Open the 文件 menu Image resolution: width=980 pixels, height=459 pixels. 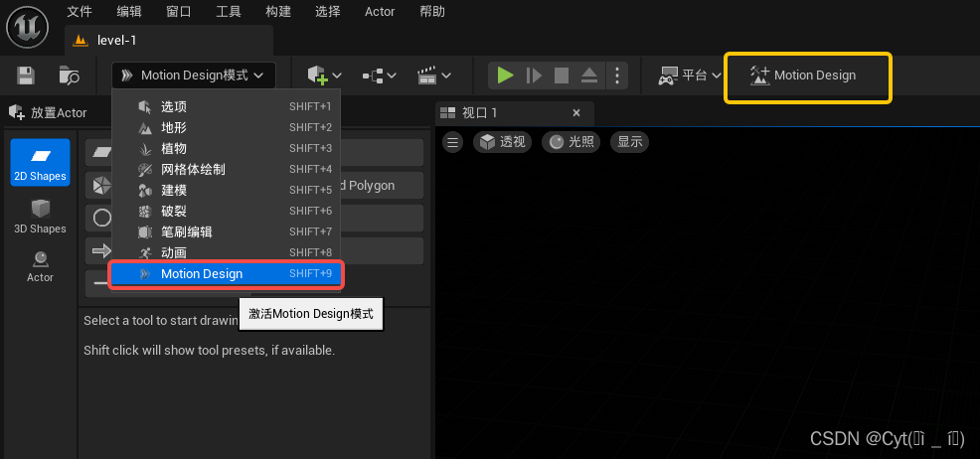point(80,11)
